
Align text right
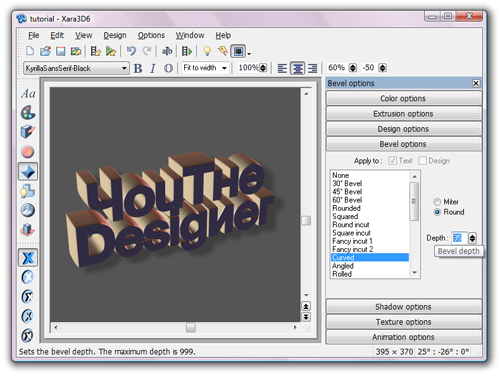tap(312, 68)
